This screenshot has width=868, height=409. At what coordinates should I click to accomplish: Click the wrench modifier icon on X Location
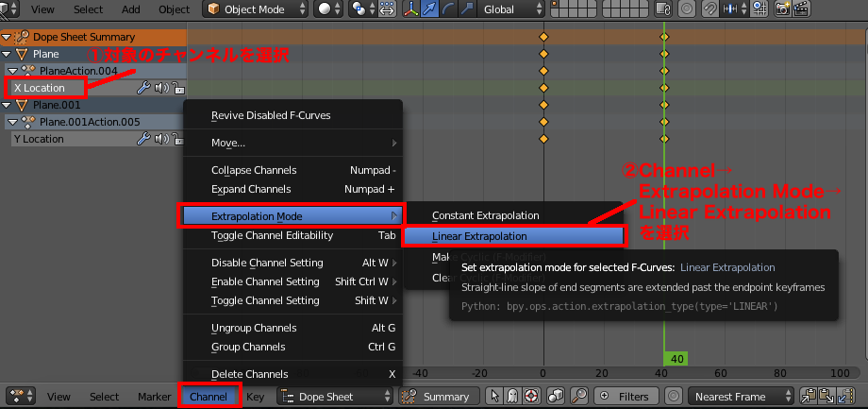(x=143, y=88)
